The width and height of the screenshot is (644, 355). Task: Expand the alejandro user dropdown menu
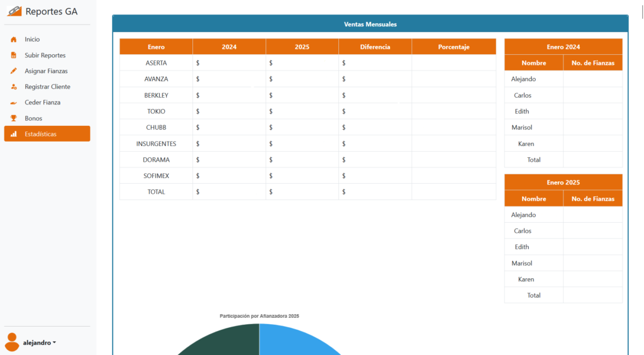pos(40,343)
